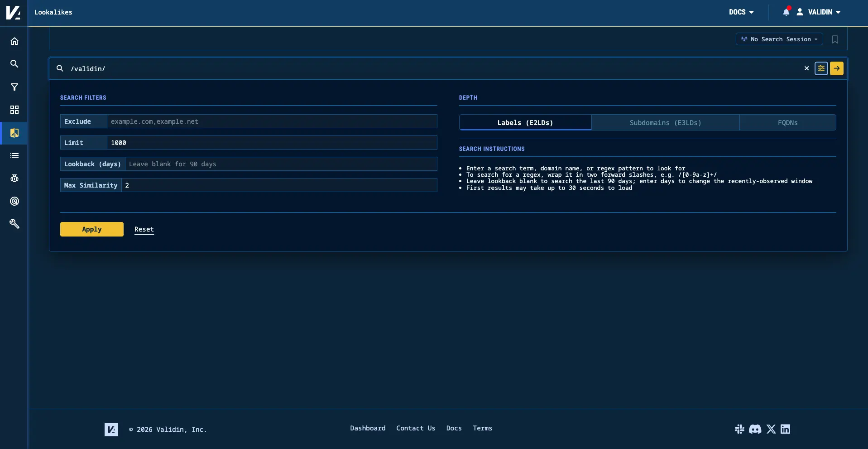Open the grid dashboard icon in sidebar
The height and width of the screenshot is (449, 868).
[x=14, y=110]
